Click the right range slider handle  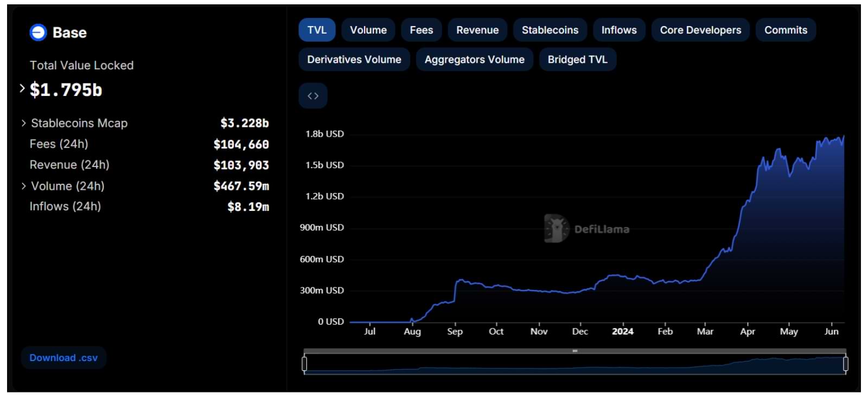pos(845,364)
